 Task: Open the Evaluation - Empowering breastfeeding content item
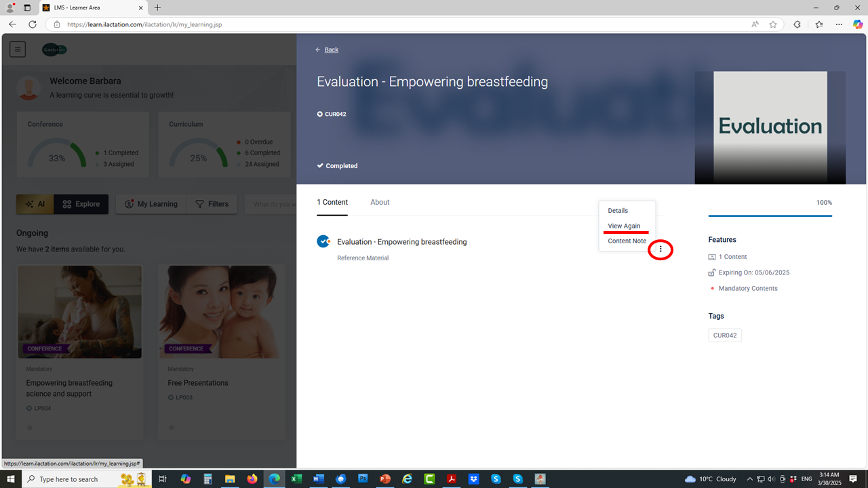(x=402, y=242)
